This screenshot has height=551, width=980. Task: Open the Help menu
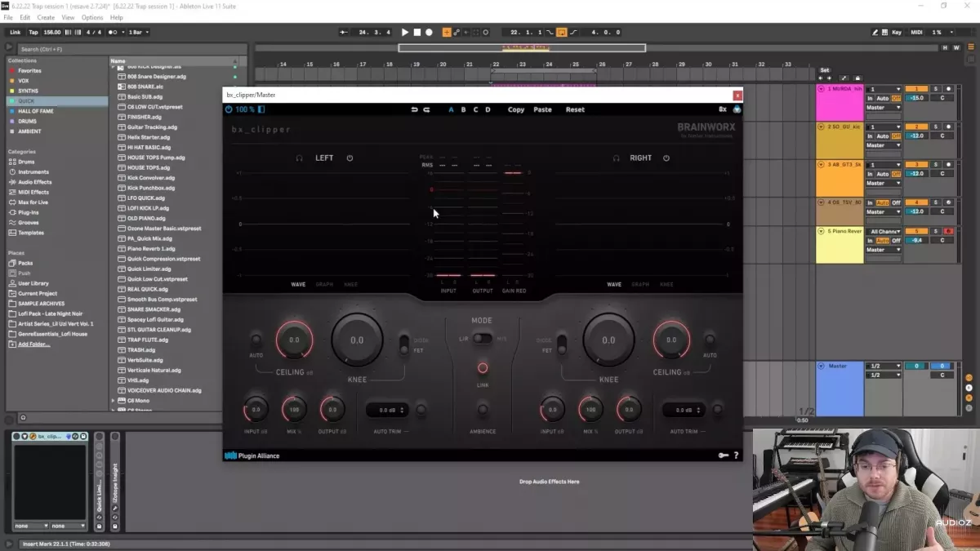(x=116, y=17)
